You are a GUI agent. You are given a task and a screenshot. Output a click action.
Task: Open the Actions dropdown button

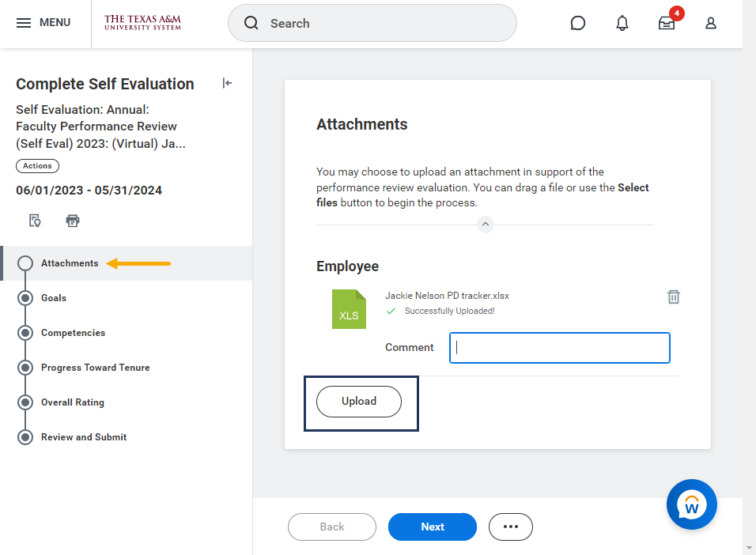37,166
